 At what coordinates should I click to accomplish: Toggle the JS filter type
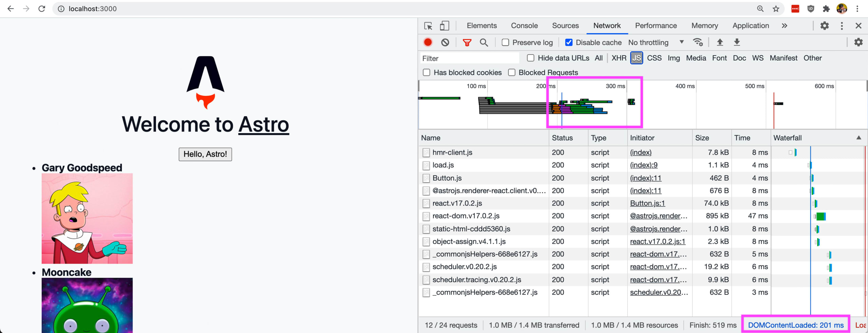(636, 58)
